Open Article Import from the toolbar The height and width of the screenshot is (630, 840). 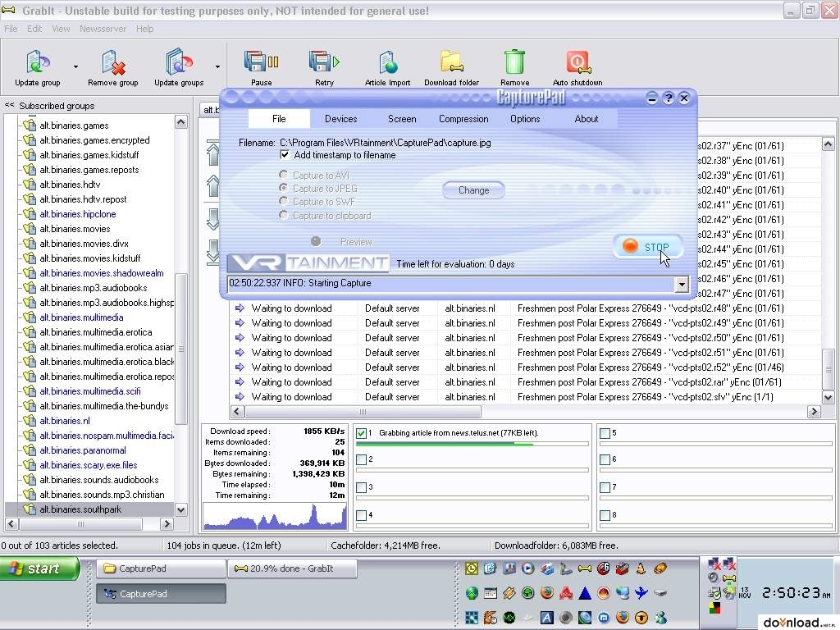tap(387, 62)
